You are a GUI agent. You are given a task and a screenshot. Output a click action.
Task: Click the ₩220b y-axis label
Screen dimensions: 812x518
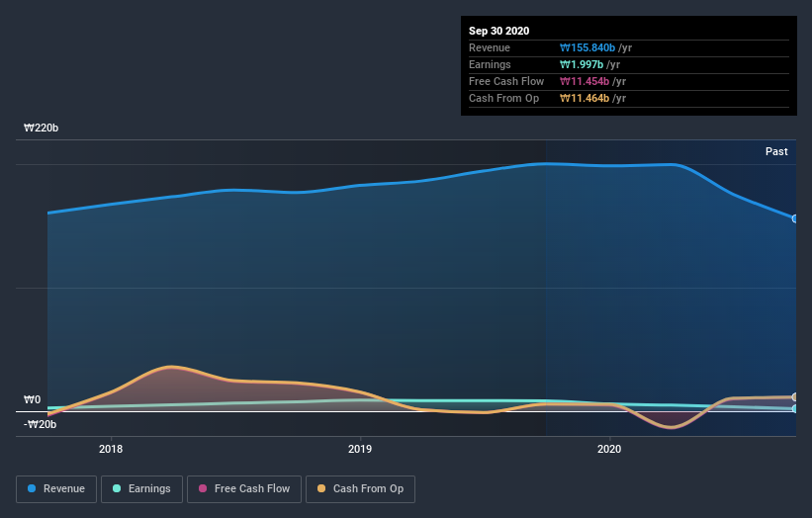(41, 128)
